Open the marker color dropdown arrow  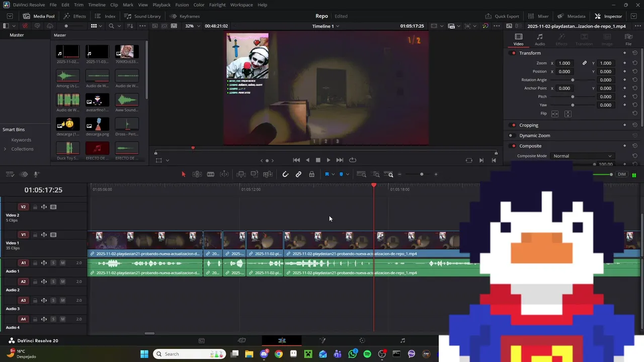pos(347,174)
